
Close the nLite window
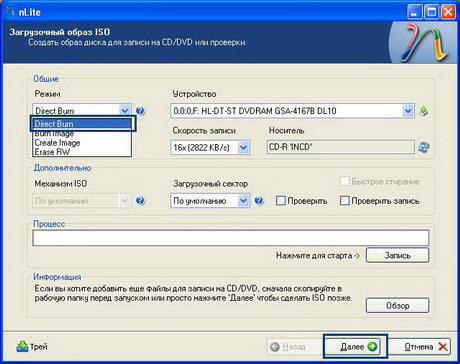point(448,12)
